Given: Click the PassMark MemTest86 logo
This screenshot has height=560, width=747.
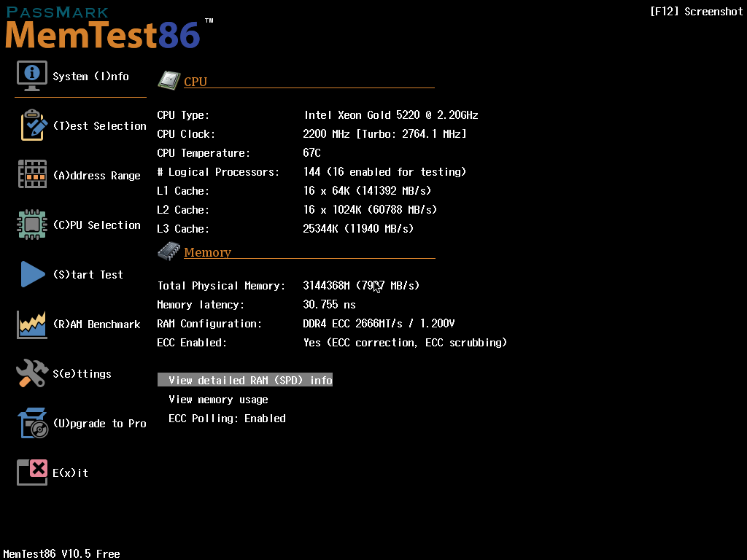Looking at the screenshot, I should pos(109,28).
